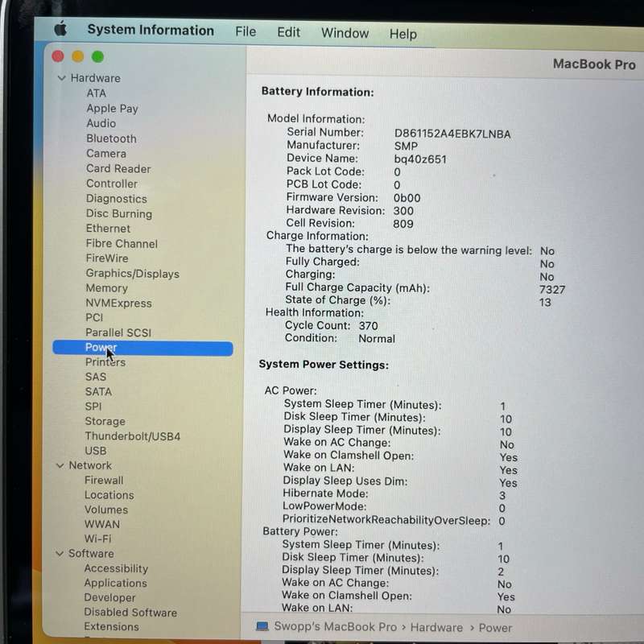The image size is (644, 644).
Task: Open the Edit menu
Action: [288, 32]
